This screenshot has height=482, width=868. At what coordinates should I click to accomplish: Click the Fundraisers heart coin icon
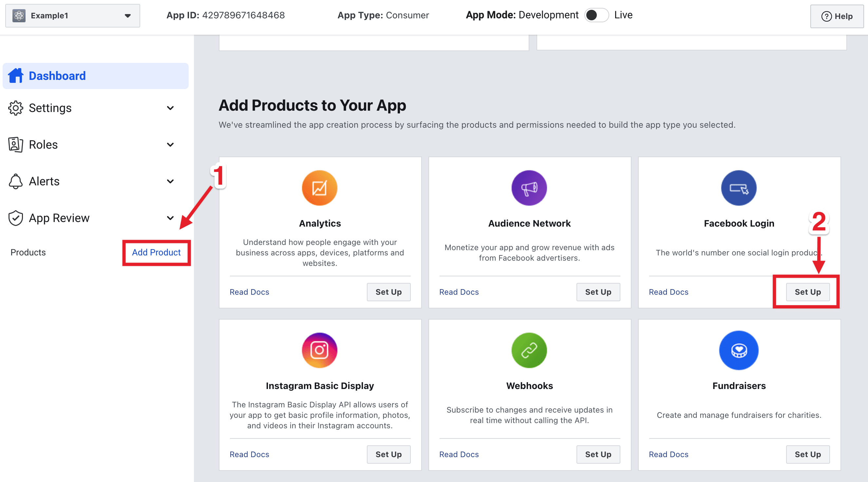coord(739,350)
